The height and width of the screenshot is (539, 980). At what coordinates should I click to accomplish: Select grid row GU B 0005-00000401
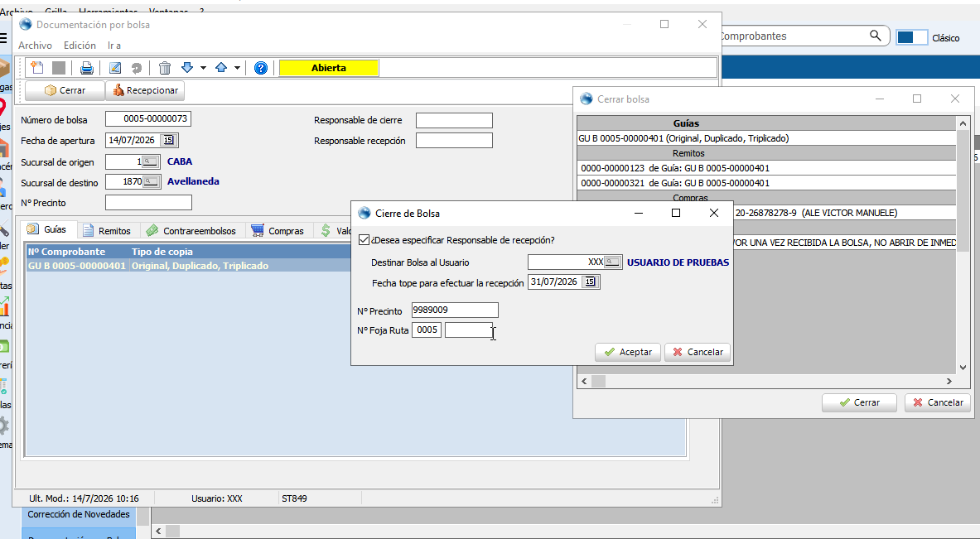(188, 266)
